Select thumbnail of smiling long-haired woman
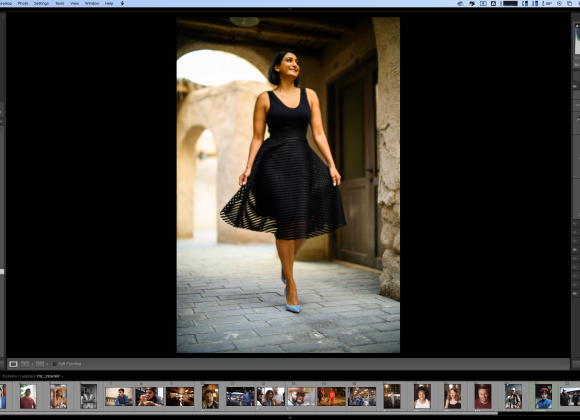The image size is (580, 420). point(453,396)
